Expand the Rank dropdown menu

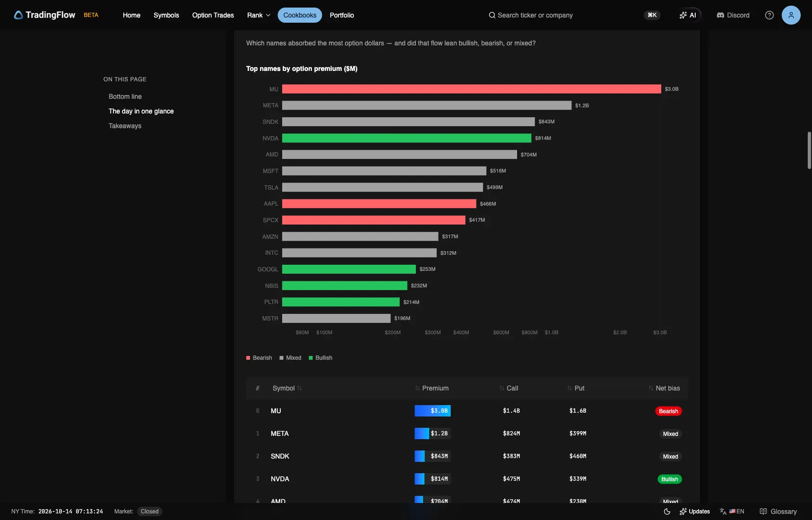click(x=259, y=15)
